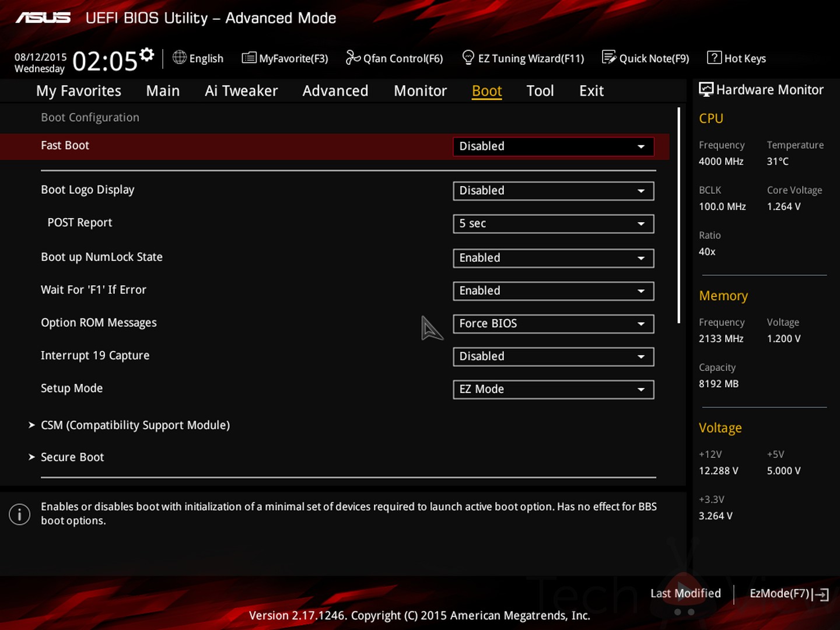Viewport: 840px width, 630px height.
Task: Open Qfan Control fan icon
Action: point(353,57)
